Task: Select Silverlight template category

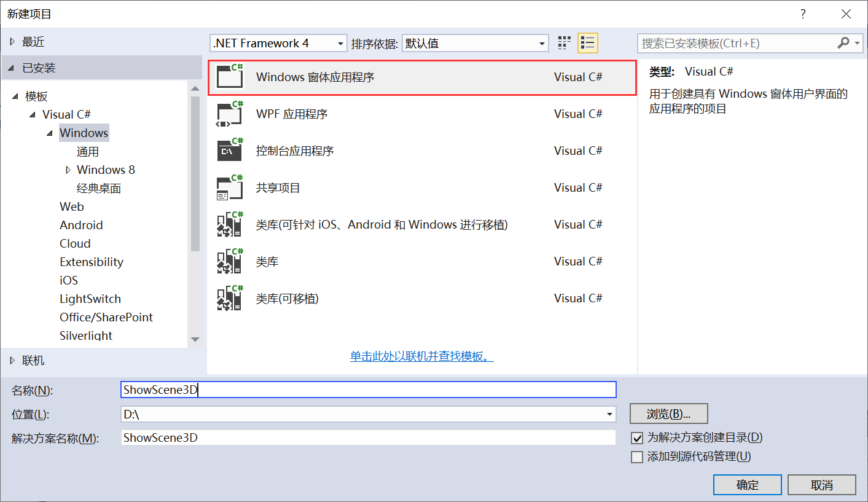Action: 86,335
